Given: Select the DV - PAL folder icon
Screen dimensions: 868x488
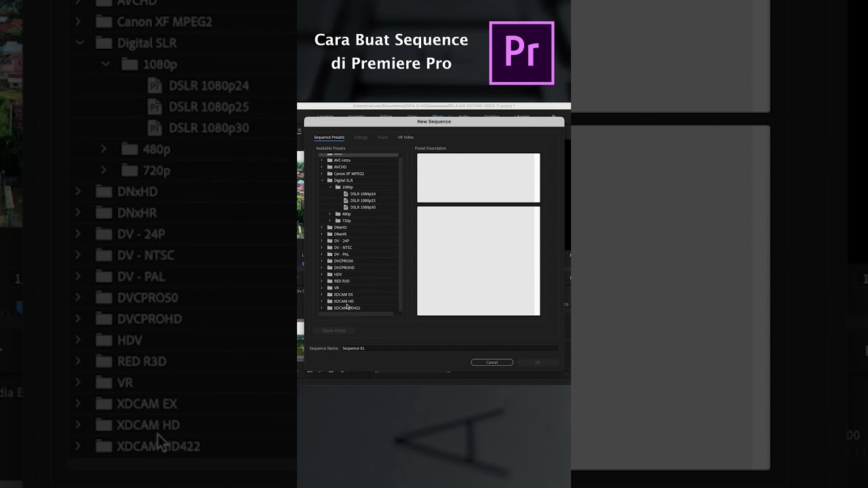Looking at the screenshot, I should pos(330,254).
